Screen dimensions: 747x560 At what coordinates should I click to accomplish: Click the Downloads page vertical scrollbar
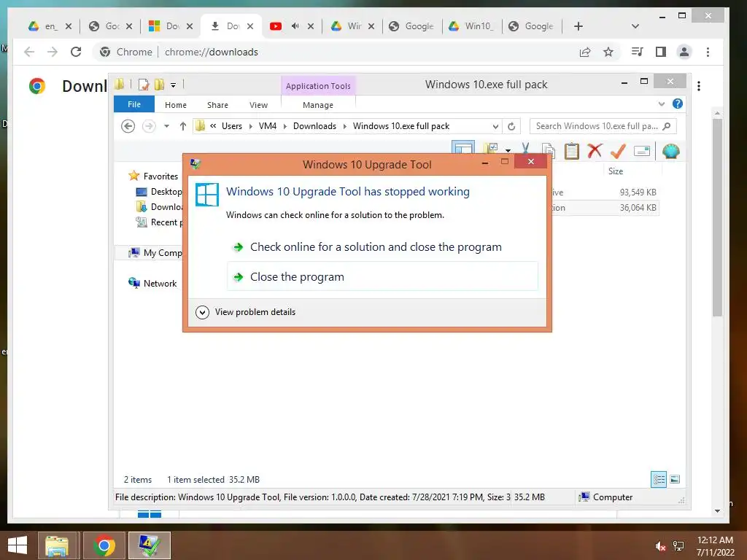(x=718, y=217)
